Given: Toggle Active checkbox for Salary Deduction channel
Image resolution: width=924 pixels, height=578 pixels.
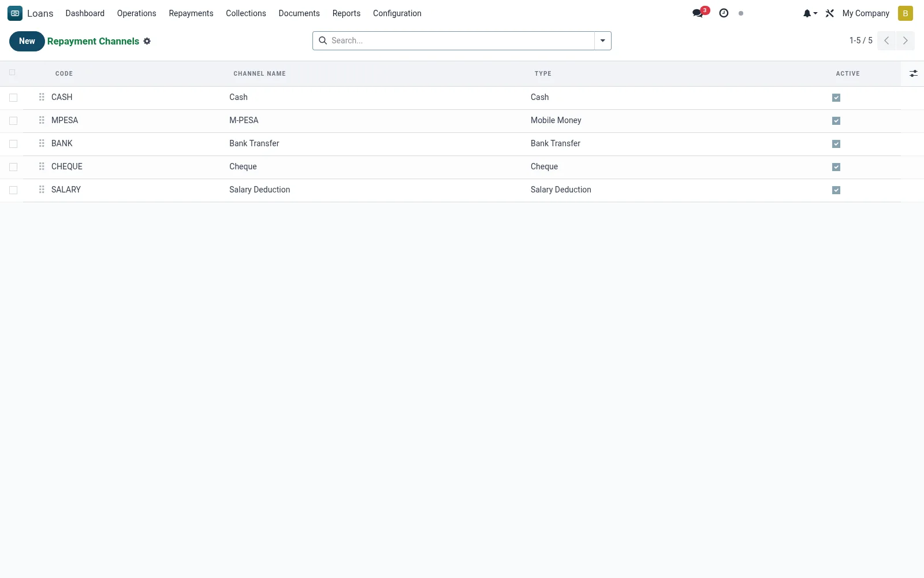Looking at the screenshot, I should tap(836, 190).
